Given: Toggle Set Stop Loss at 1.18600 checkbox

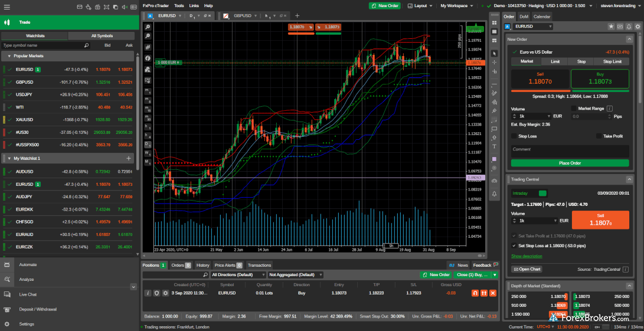Looking at the screenshot, I should [514, 245].
